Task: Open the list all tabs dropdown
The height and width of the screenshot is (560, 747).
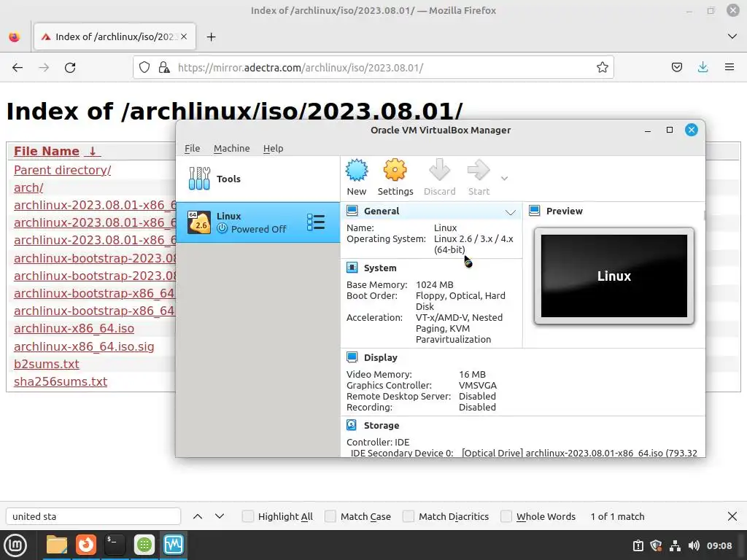Action: click(x=732, y=36)
